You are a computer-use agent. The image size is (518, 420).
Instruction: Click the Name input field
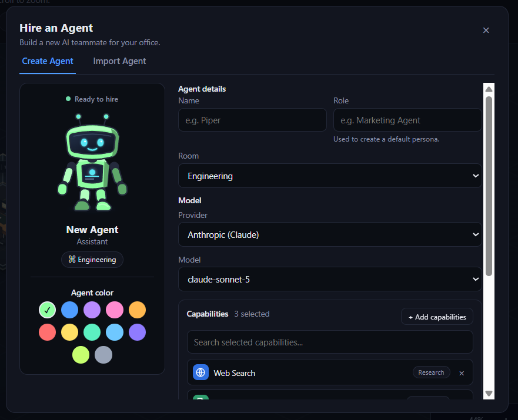click(252, 120)
